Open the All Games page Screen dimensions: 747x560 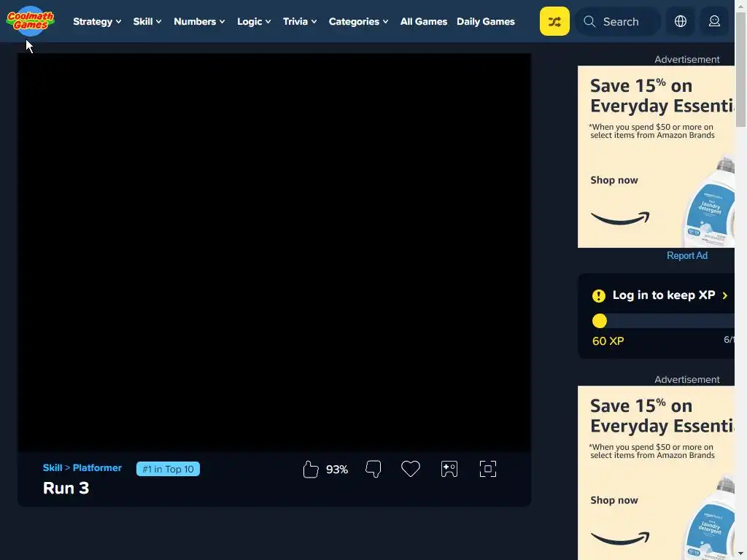[424, 21]
